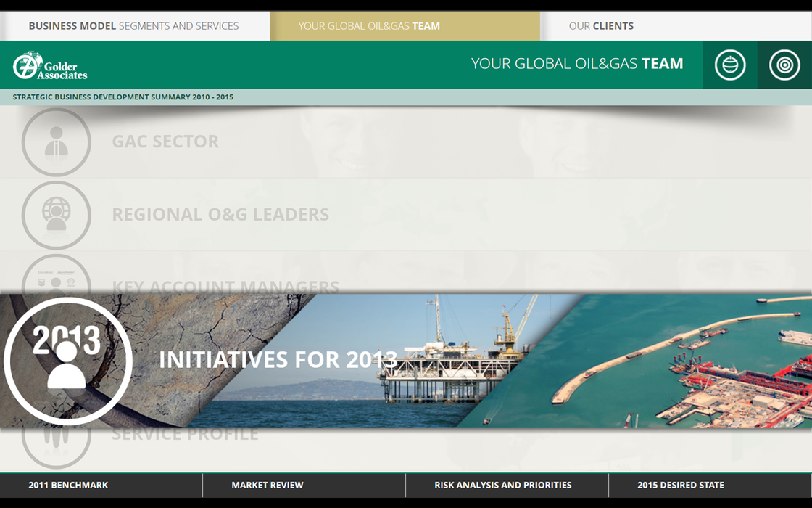Viewport: 812px width, 508px height.
Task: Open Risk Analysis and Priorities
Action: tap(502, 485)
